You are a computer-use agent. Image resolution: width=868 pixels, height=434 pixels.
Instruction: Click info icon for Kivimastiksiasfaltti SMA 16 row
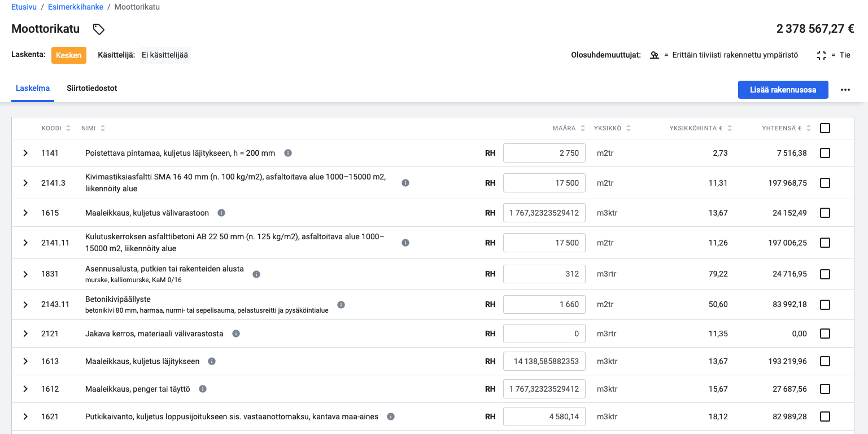point(405,183)
